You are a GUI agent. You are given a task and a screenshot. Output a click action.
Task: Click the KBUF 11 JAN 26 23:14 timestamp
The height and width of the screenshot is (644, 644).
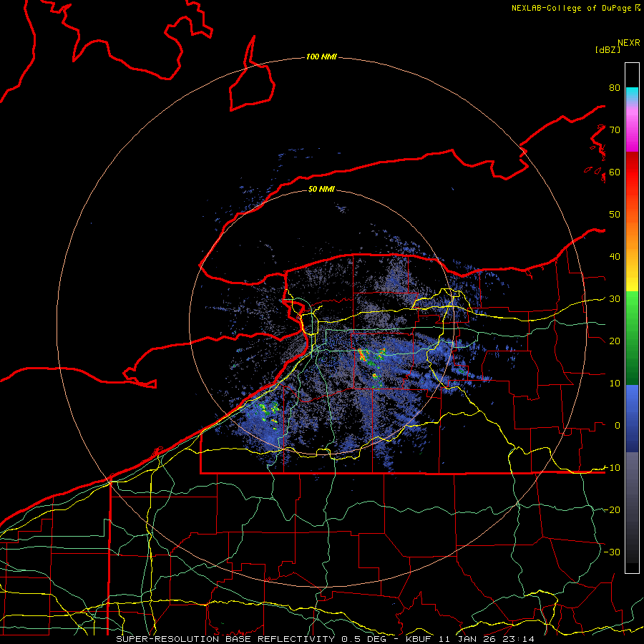click(470, 639)
